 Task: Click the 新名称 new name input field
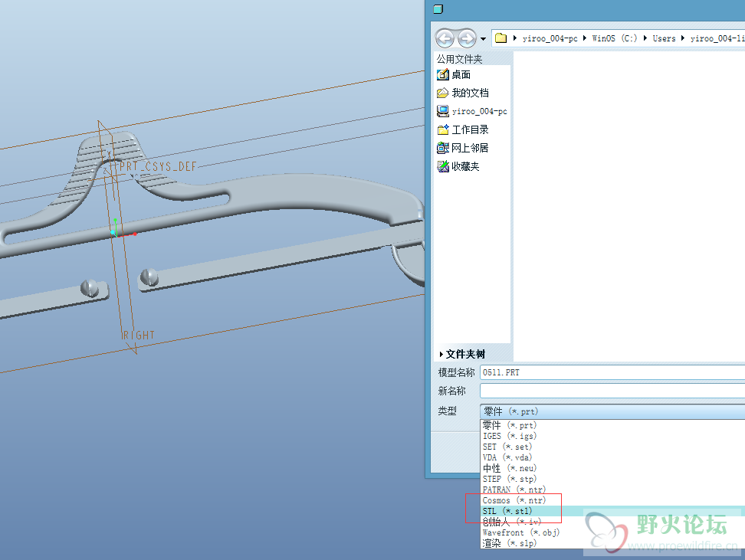click(x=612, y=391)
